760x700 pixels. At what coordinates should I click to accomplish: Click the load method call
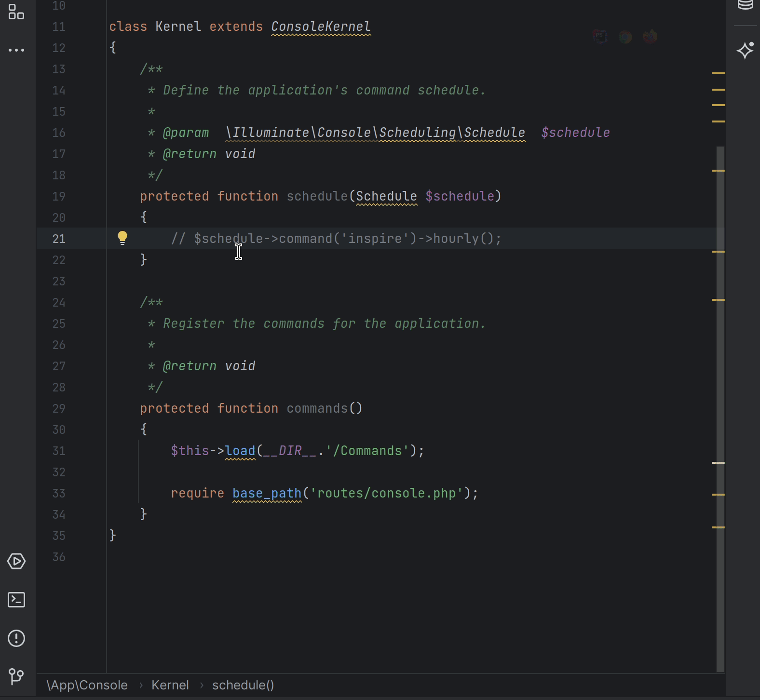(x=240, y=451)
